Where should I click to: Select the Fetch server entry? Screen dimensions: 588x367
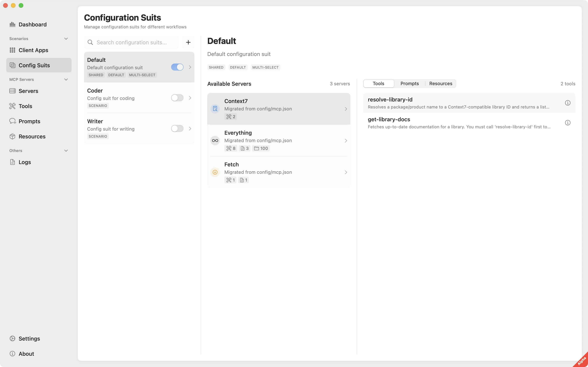pos(278,172)
